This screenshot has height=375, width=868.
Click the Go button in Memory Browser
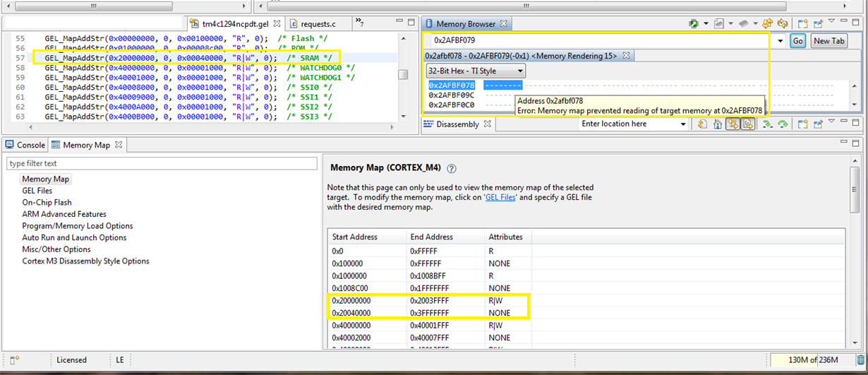pyautogui.click(x=797, y=41)
